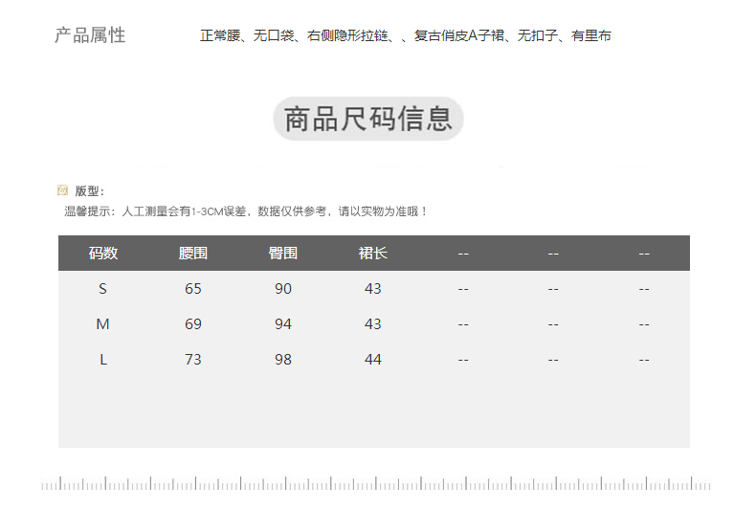Click hip value 94

tap(283, 324)
